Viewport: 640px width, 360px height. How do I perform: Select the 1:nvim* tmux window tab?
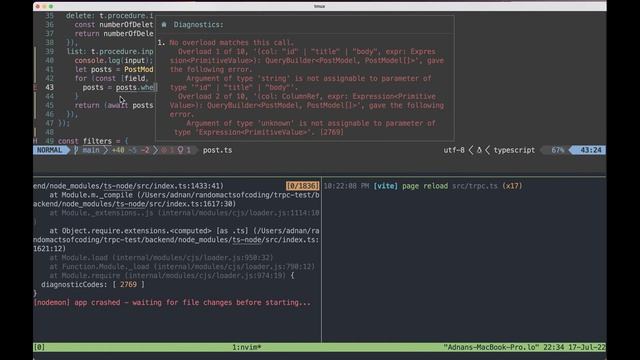(247, 347)
